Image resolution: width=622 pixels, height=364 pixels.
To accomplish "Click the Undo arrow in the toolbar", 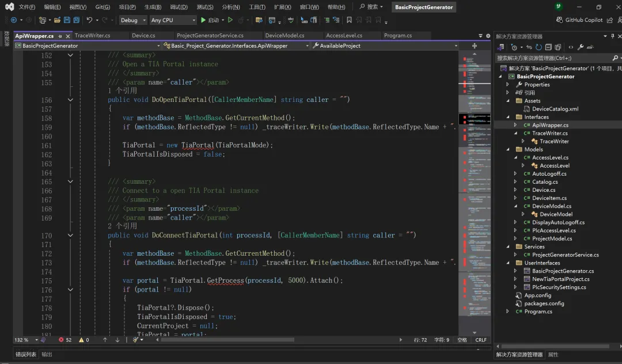I will [89, 20].
